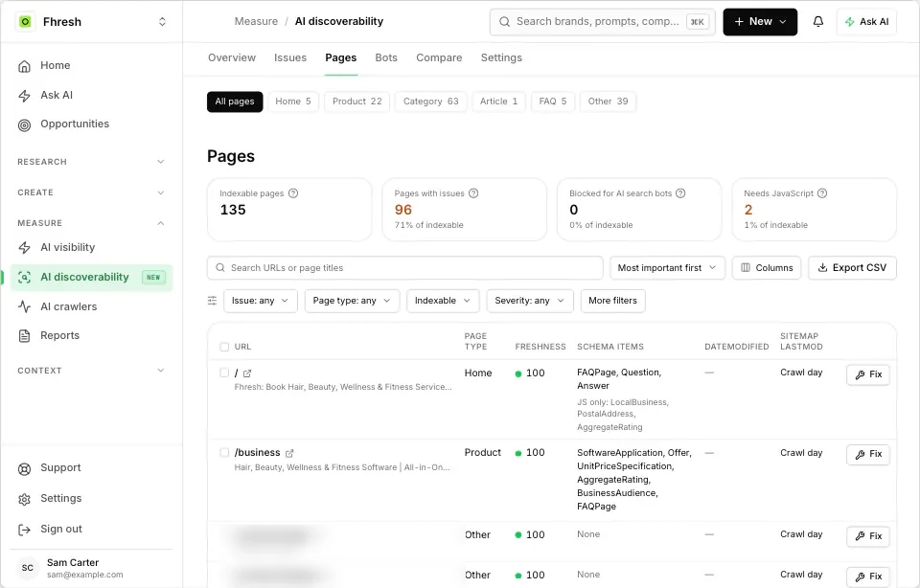Click the Sign out arrow icon

(x=24, y=530)
